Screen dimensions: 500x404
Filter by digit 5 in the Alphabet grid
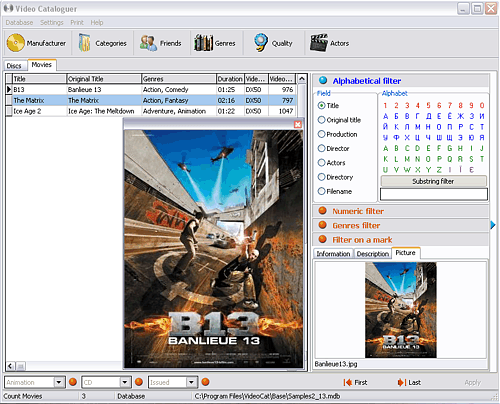coord(428,105)
